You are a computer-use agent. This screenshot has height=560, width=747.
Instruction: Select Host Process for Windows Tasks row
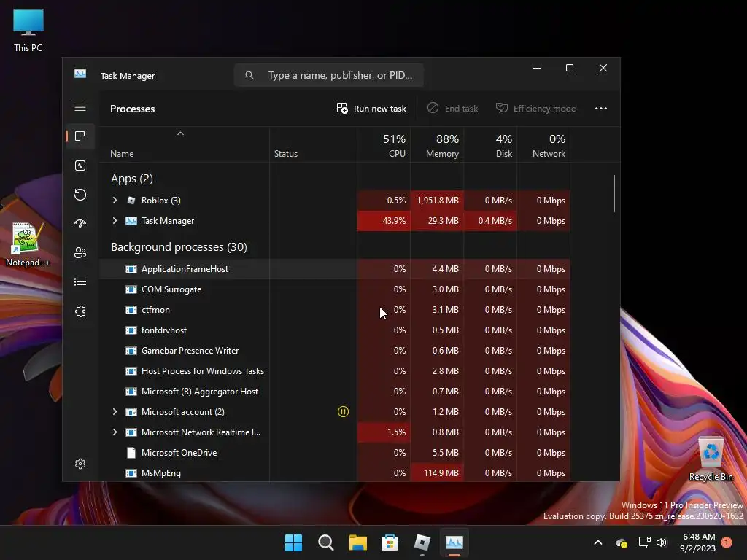[x=334, y=371]
